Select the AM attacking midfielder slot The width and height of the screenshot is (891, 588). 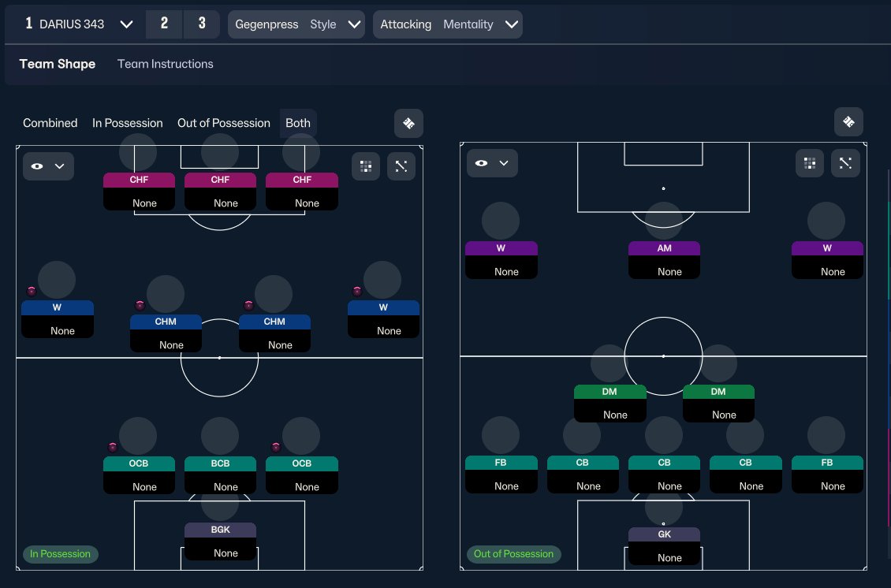[x=664, y=260]
